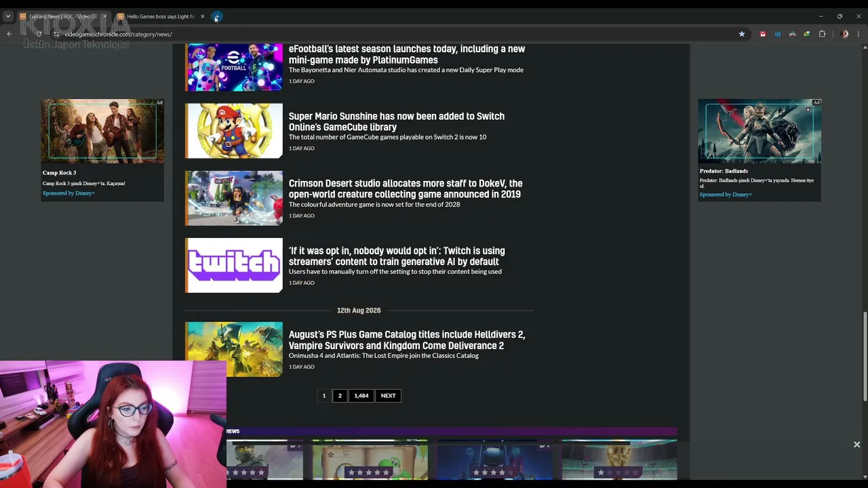Minimize the browser window
The image size is (868, 488).
pyautogui.click(x=821, y=16)
